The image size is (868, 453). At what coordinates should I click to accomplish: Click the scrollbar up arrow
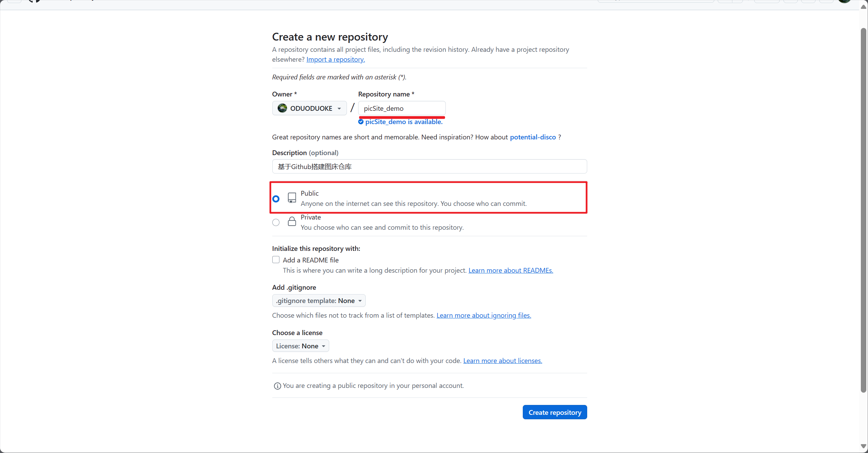(x=864, y=7)
